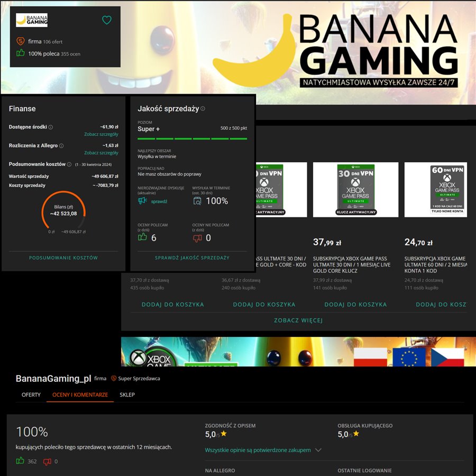Add the 37,99 zł subscription to cart
The width and height of the screenshot is (476, 476).
pos(355,305)
